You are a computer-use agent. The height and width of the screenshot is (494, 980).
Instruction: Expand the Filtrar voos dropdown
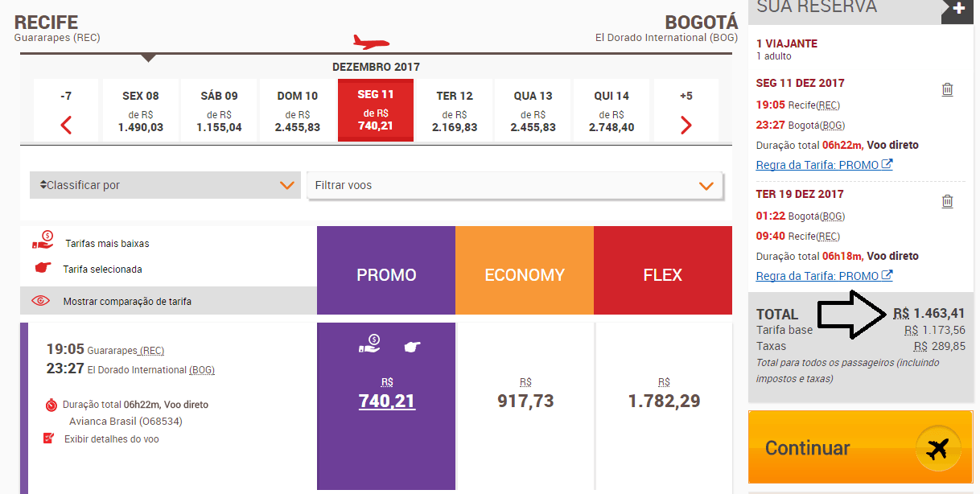[x=515, y=185]
